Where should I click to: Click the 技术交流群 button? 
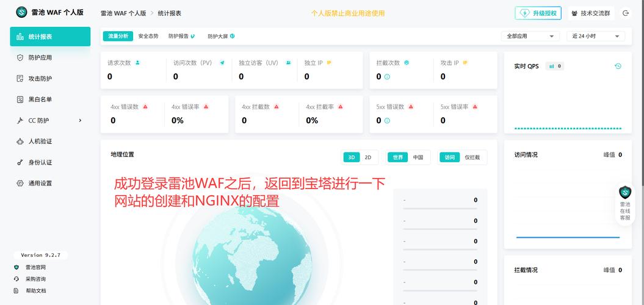591,13
